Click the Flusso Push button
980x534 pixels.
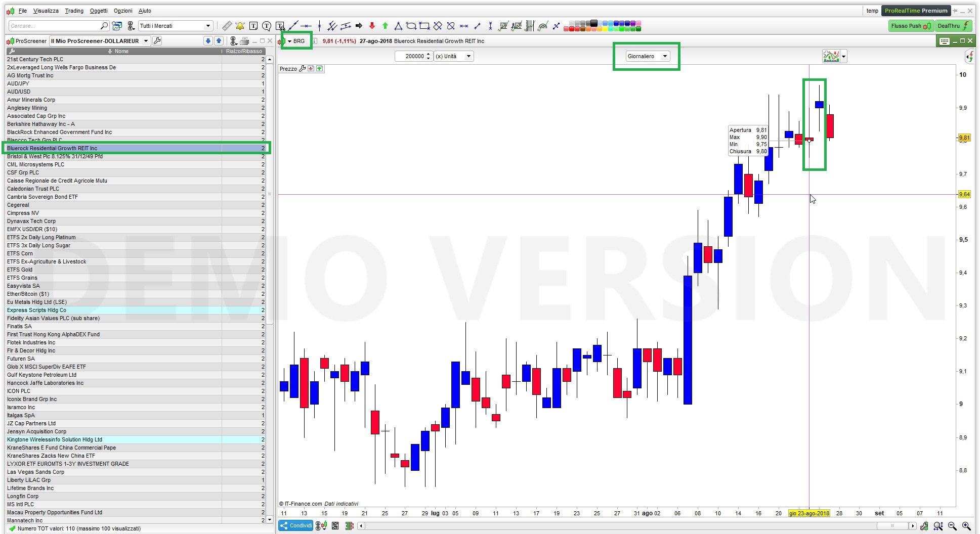point(911,26)
